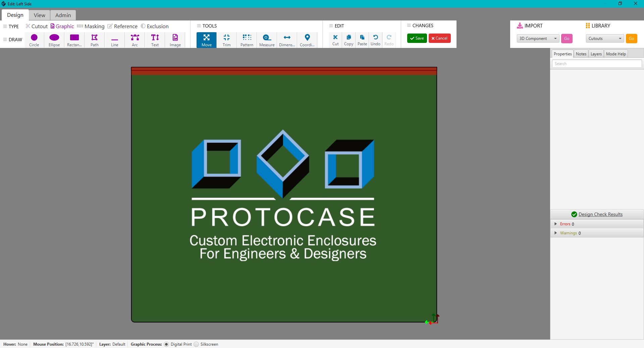Select the Protocase logo graphic on canvas
This screenshot has height=348, width=644.
(x=283, y=195)
